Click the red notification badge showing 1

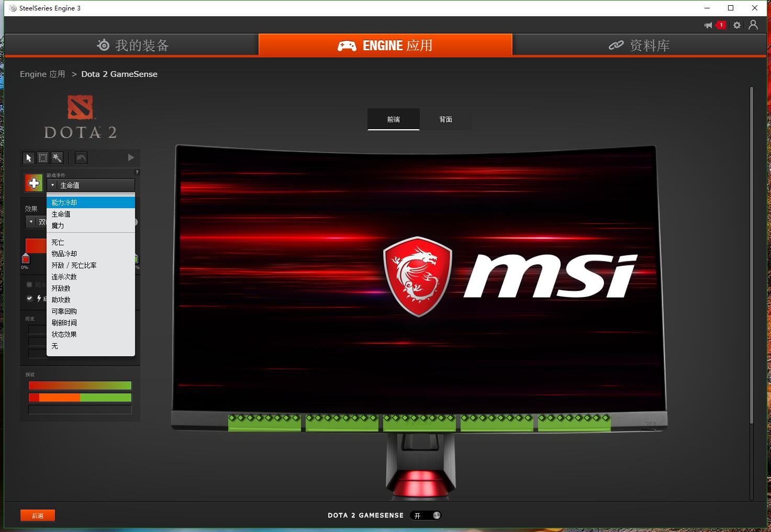coord(721,25)
